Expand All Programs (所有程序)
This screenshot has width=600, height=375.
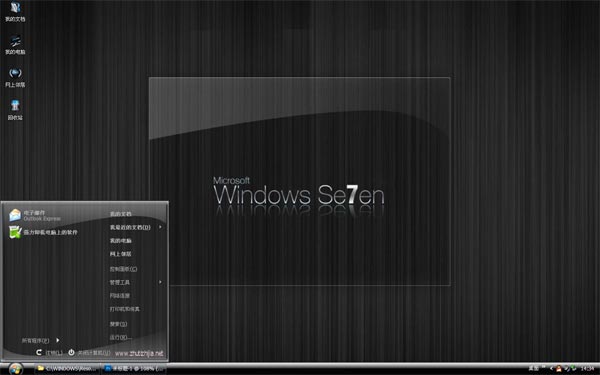coord(41,340)
